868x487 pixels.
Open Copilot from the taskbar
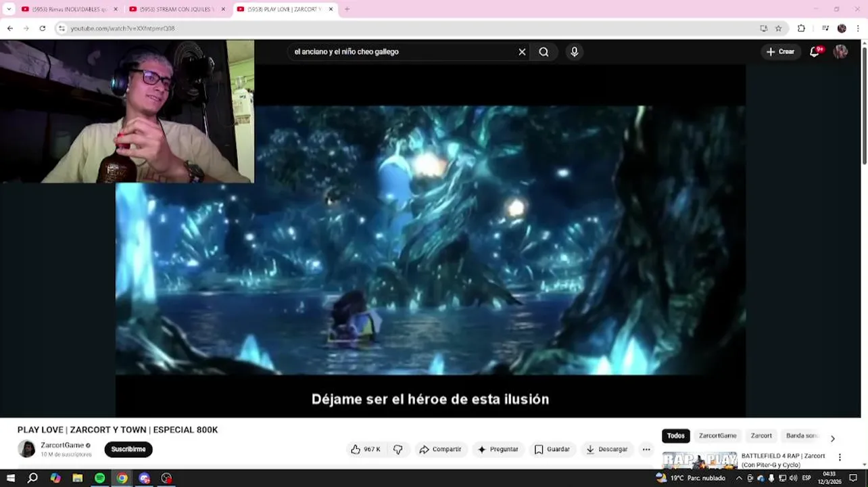click(x=55, y=478)
